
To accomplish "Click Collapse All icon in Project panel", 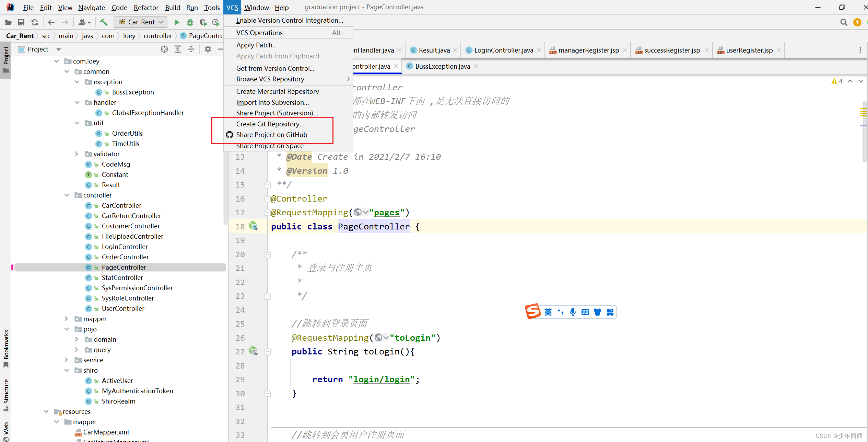I will coord(191,49).
